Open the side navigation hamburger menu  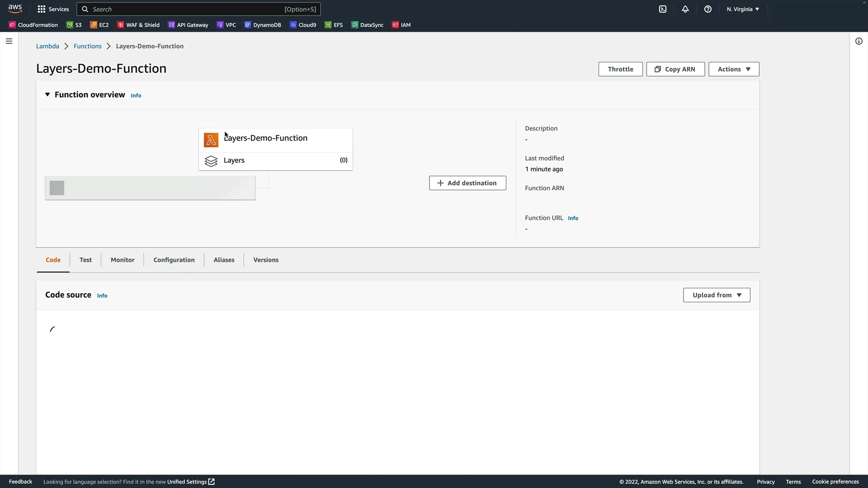[9, 41]
